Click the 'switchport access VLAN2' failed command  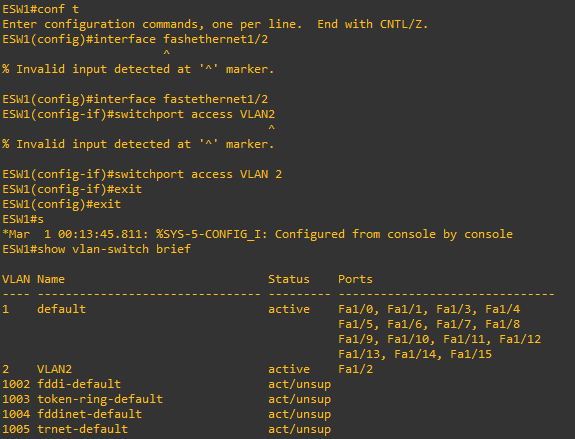click(195, 114)
